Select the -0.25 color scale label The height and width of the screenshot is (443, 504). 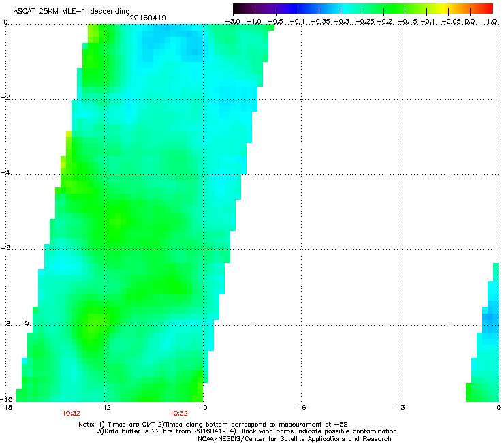(x=365, y=22)
